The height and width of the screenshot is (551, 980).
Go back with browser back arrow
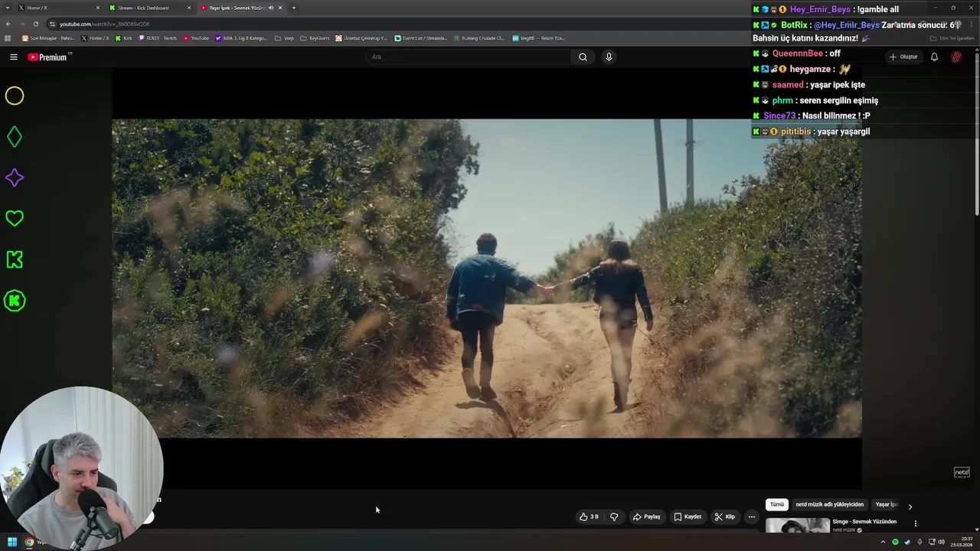tap(8, 24)
